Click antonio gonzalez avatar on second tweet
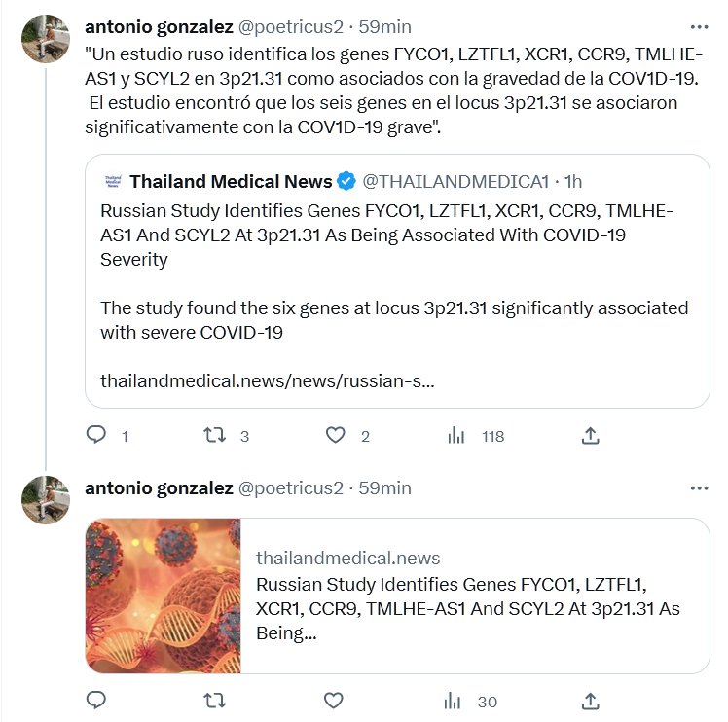728x722 pixels. (x=46, y=500)
